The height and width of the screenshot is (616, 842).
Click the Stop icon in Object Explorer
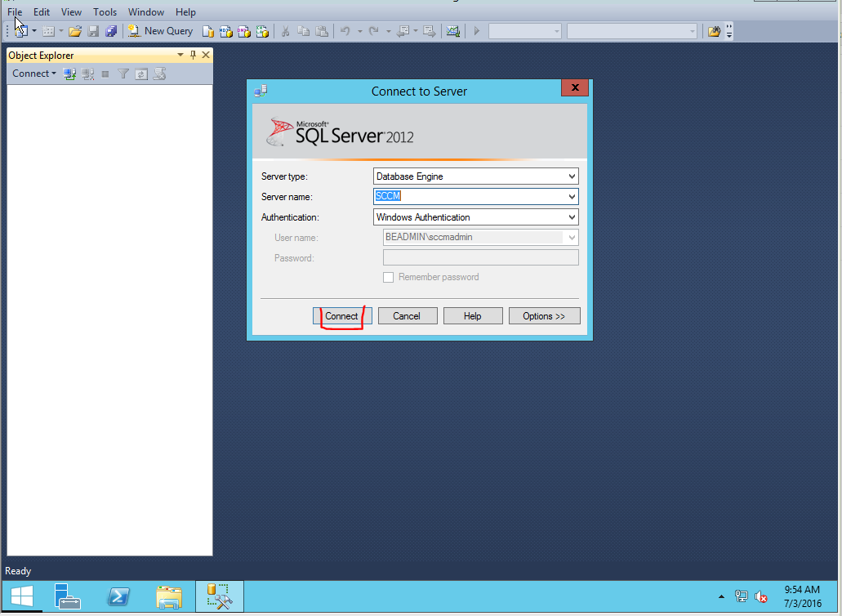tap(105, 74)
